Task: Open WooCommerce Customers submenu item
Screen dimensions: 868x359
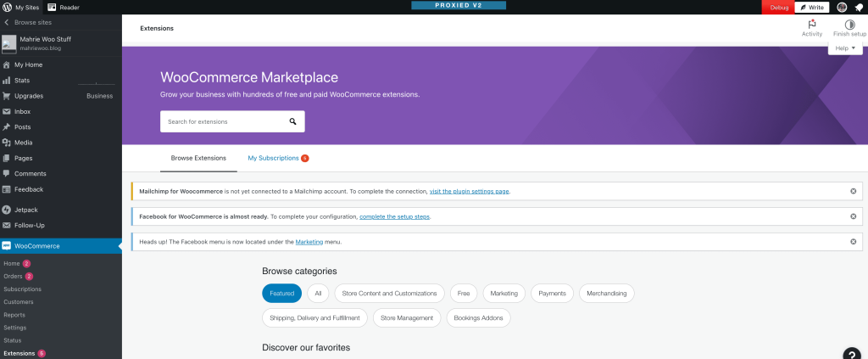Action: point(19,302)
